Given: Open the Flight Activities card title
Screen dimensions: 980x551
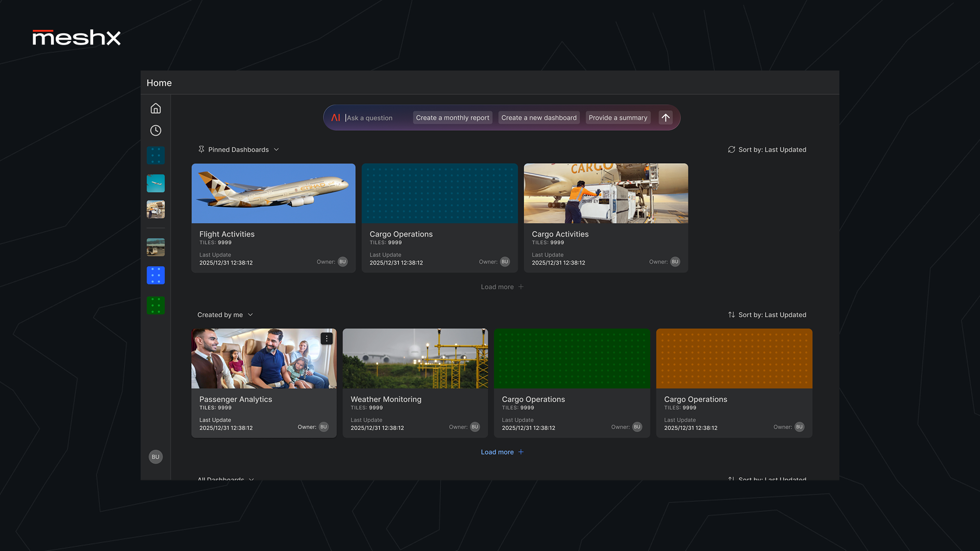Looking at the screenshot, I should pos(227,234).
